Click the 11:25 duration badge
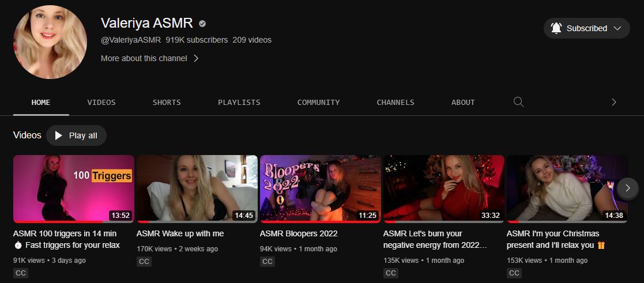The width and height of the screenshot is (644, 283). (x=368, y=215)
